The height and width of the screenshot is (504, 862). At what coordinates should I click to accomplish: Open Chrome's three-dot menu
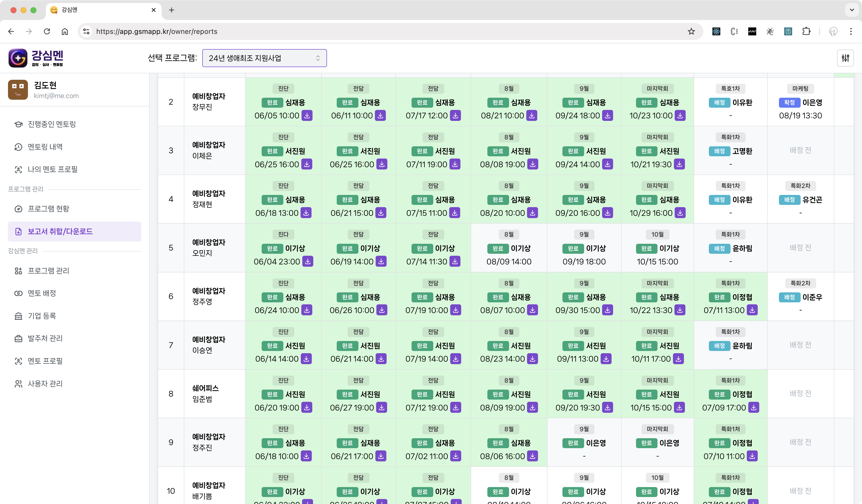[851, 31]
